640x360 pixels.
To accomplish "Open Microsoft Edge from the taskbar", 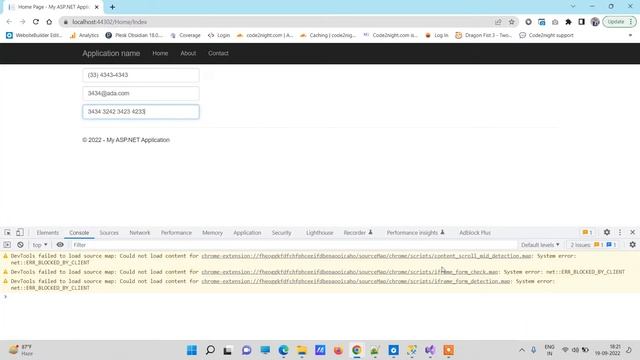I will [x=283, y=350].
